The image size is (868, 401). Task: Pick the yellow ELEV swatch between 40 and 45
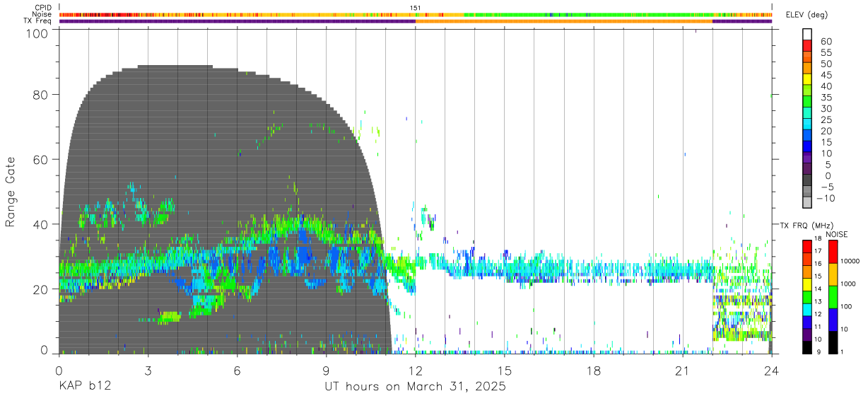tap(807, 81)
